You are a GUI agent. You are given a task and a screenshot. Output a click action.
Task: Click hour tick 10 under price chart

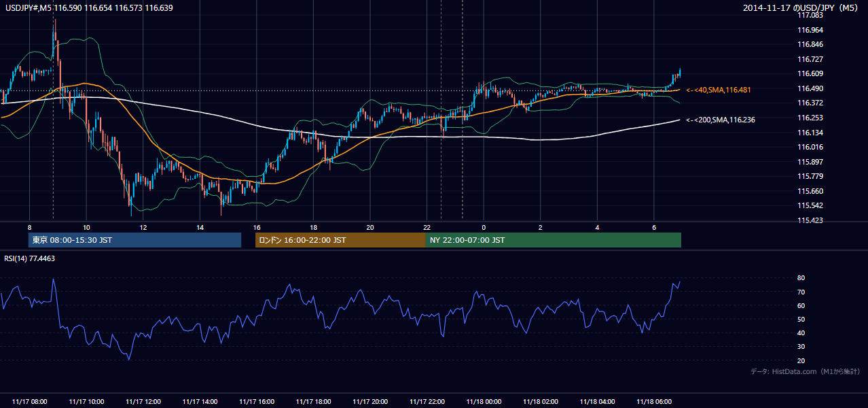tap(86, 227)
